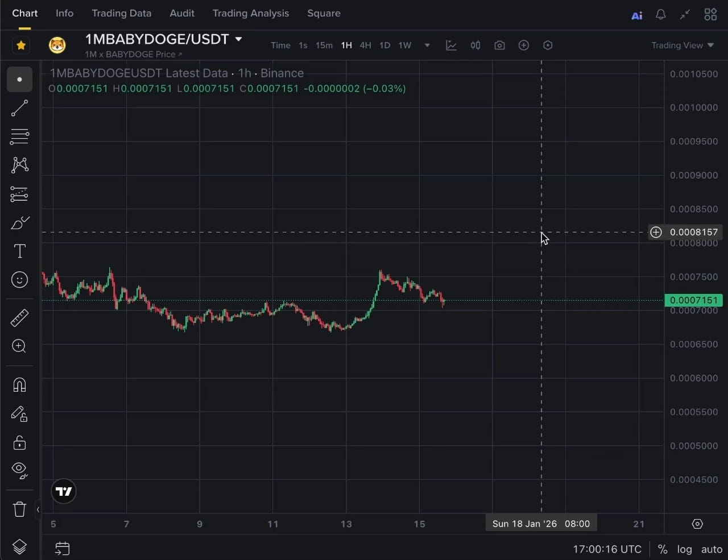Image resolution: width=728 pixels, height=560 pixels.
Task: Select the 4H timeframe button
Action: [365, 45]
